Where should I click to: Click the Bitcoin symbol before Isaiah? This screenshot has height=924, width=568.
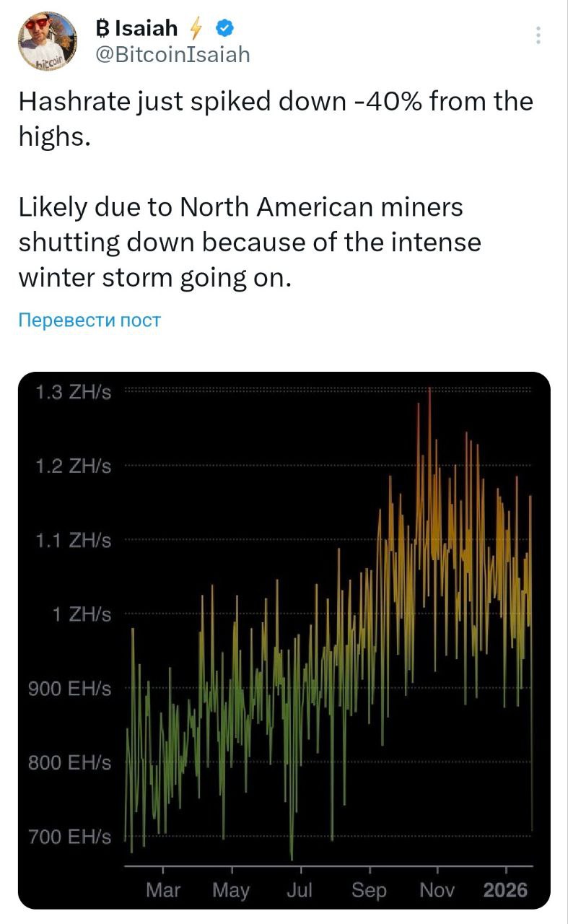tap(102, 28)
